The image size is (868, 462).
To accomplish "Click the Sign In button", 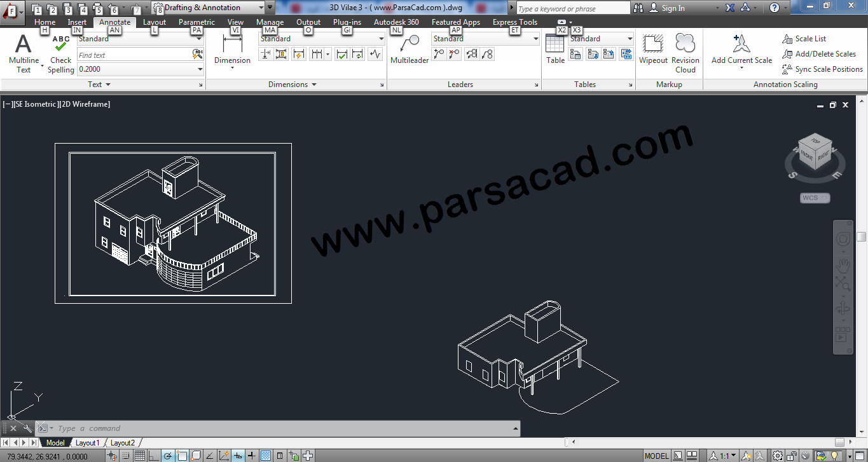I will (x=667, y=8).
